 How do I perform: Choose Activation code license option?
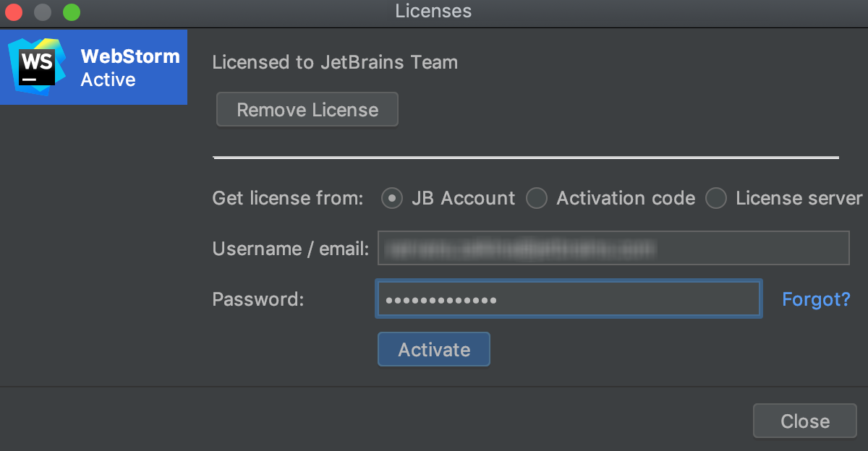click(x=537, y=198)
